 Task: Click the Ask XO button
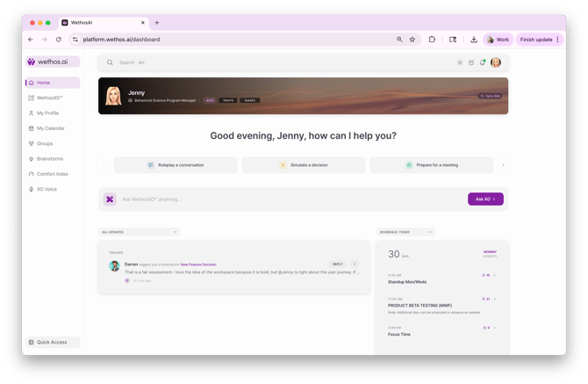[x=485, y=199]
